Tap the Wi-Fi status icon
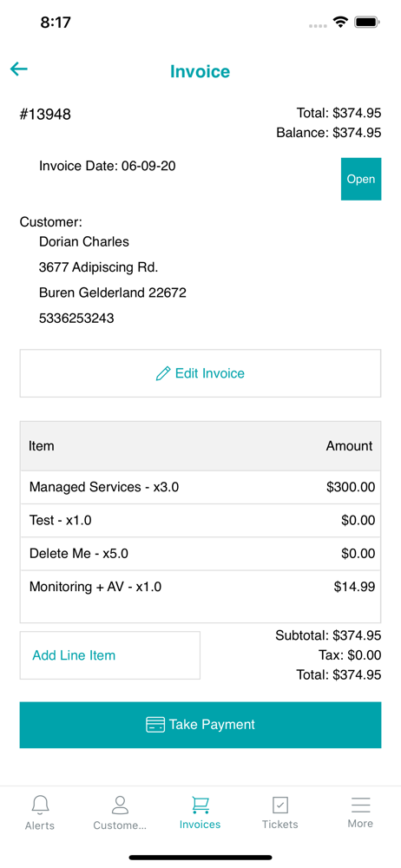The width and height of the screenshot is (401, 868). point(340,23)
